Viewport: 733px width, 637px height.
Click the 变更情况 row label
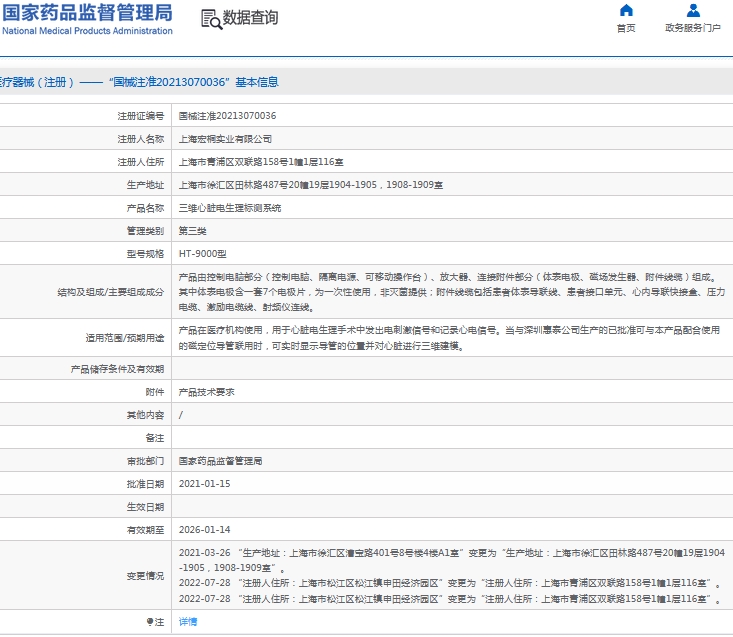145,576
